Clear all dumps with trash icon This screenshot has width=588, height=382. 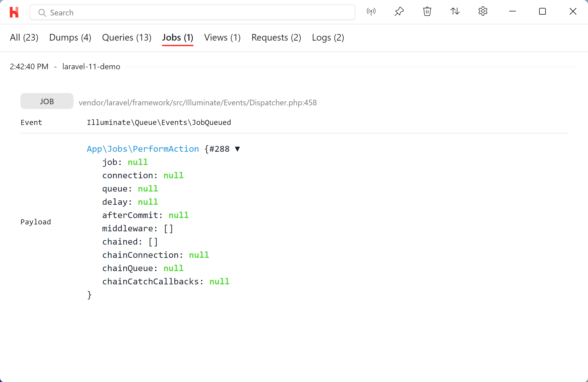tap(427, 11)
